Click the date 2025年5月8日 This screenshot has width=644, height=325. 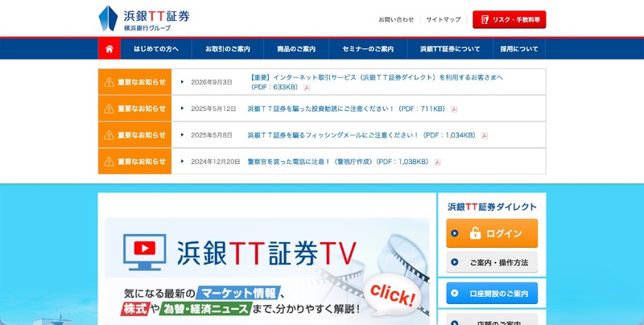pos(212,135)
